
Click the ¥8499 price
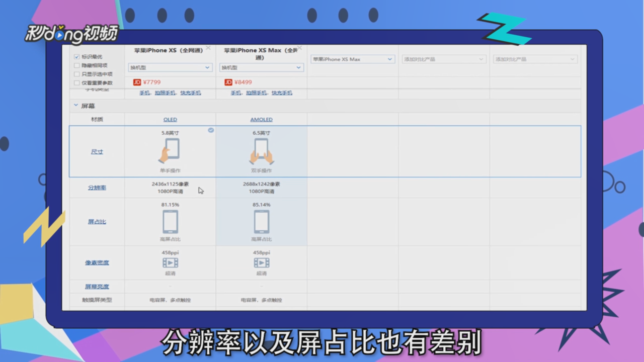[244, 82]
